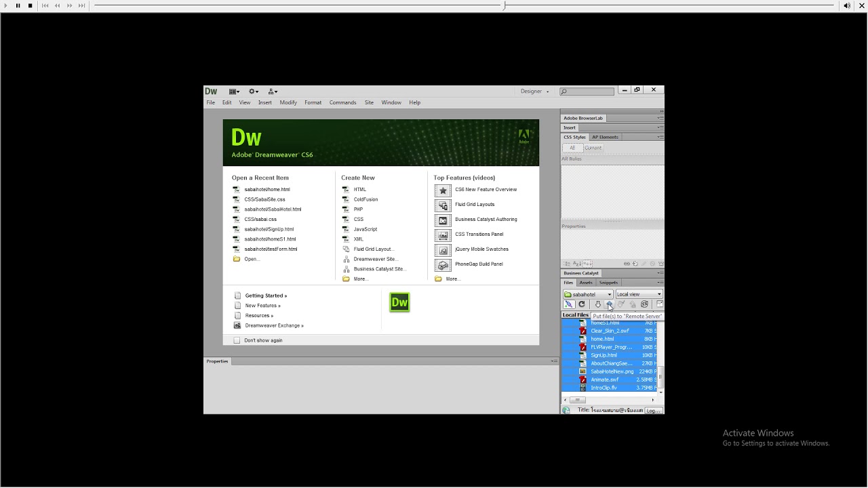Create new Fluid Grid Layout
This screenshot has height=488, width=868.
pyautogui.click(x=374, y=249)
